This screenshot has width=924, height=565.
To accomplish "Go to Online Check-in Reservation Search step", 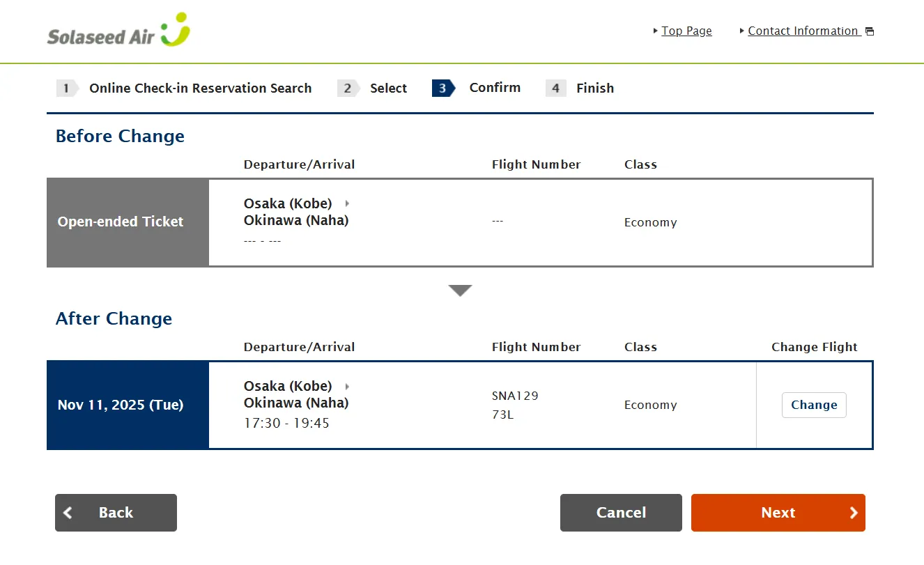I will tap(200, 88).
